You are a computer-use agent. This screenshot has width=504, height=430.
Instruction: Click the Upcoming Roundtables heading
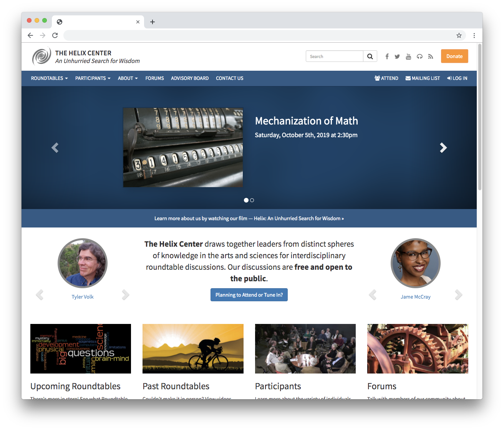[75, 386]
